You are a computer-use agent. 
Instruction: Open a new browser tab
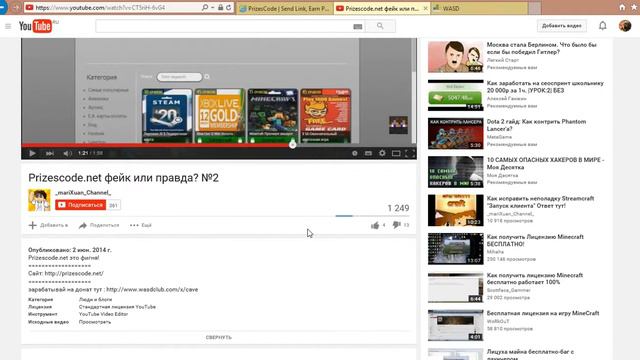[534, 8]
